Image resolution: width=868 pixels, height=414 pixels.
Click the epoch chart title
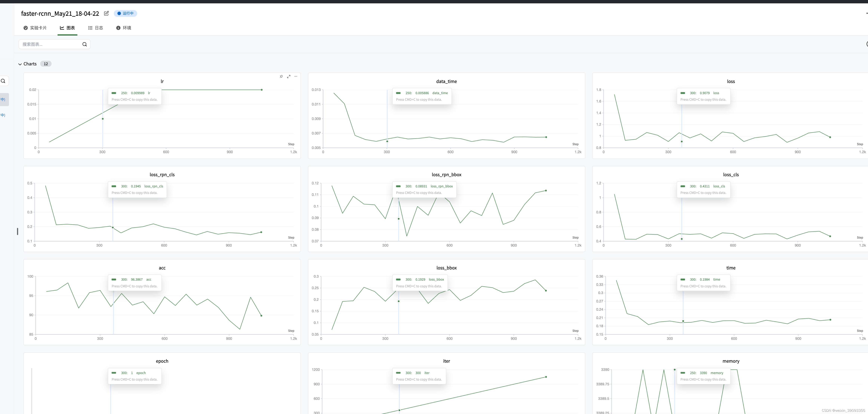162,361
